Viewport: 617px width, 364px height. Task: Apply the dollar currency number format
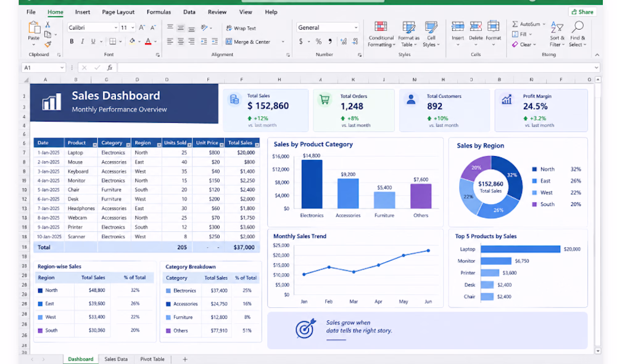(x=300, y=41)
